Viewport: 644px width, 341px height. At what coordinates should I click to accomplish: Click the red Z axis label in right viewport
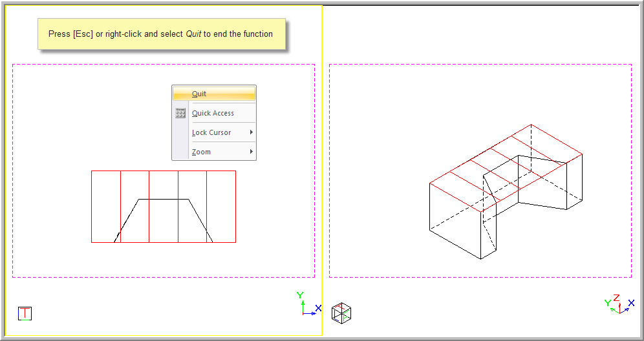(616, 298)
